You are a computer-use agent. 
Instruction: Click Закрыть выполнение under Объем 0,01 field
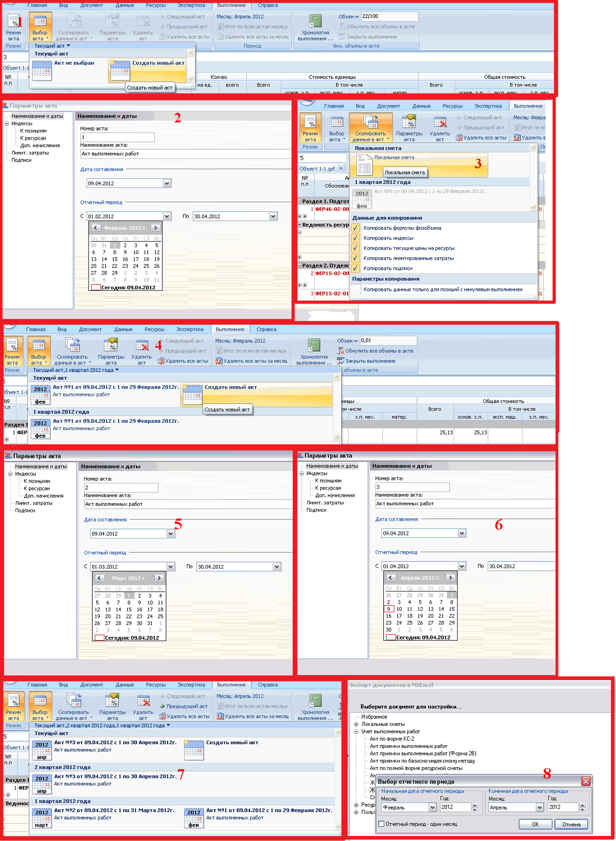coord(367,361)
